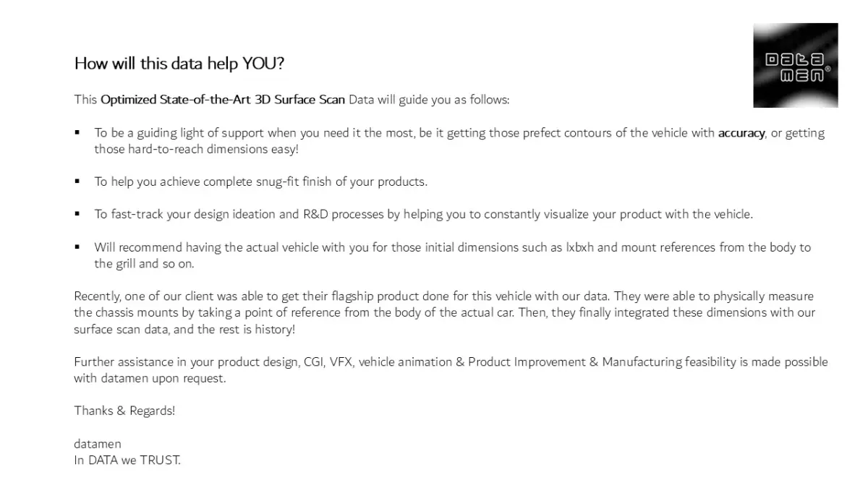
Task: Click the 'How will this data help YOU?' heading
Action: [x=179, y=63]
